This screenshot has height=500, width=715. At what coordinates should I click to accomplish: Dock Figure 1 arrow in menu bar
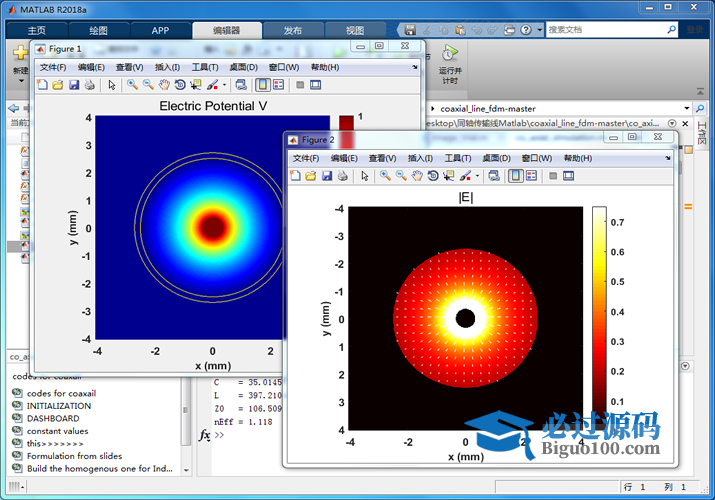[x=415, y=67]
